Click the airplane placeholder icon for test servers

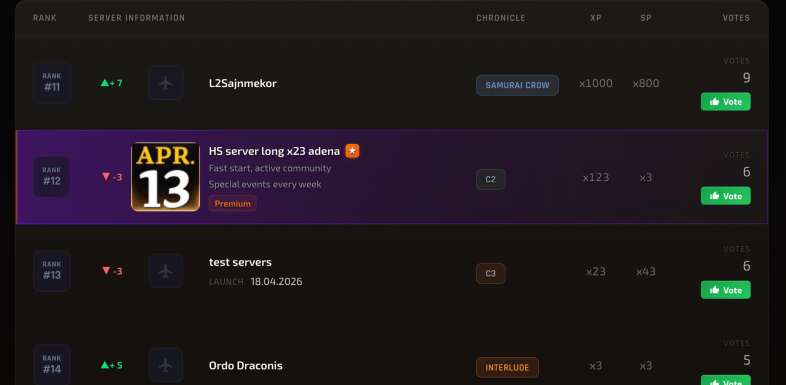click(x=165, y=271)
